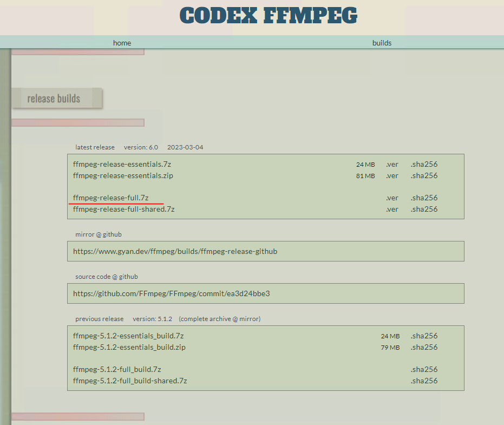
Task: Click the CODEX FFMPEG site title
Action: click(269, 16)
